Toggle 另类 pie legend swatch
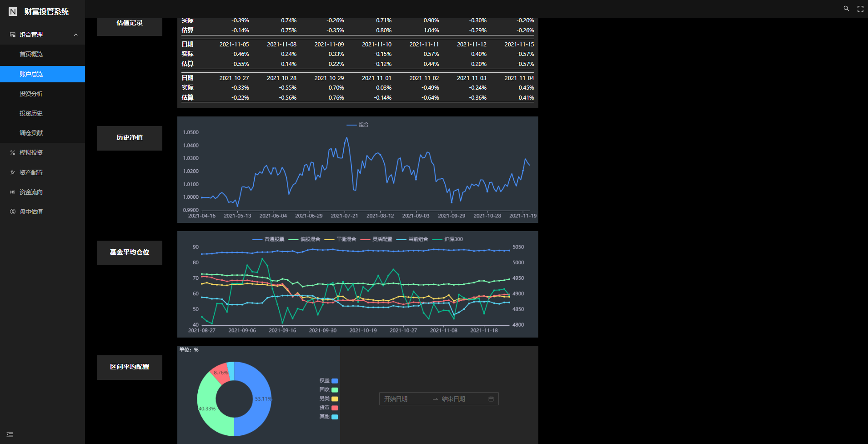The width and height of the screenshot is (868, 444). pyautogui.click(x=335, y=399)
